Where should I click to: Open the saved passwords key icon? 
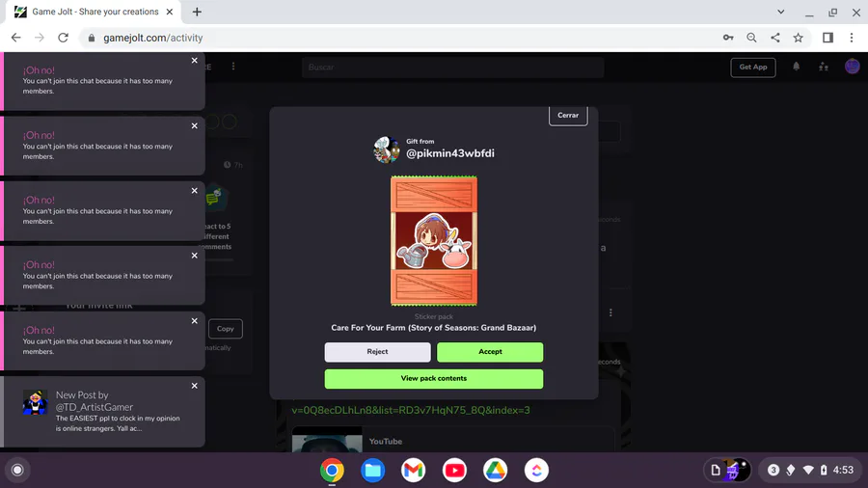tap(728, 38)
